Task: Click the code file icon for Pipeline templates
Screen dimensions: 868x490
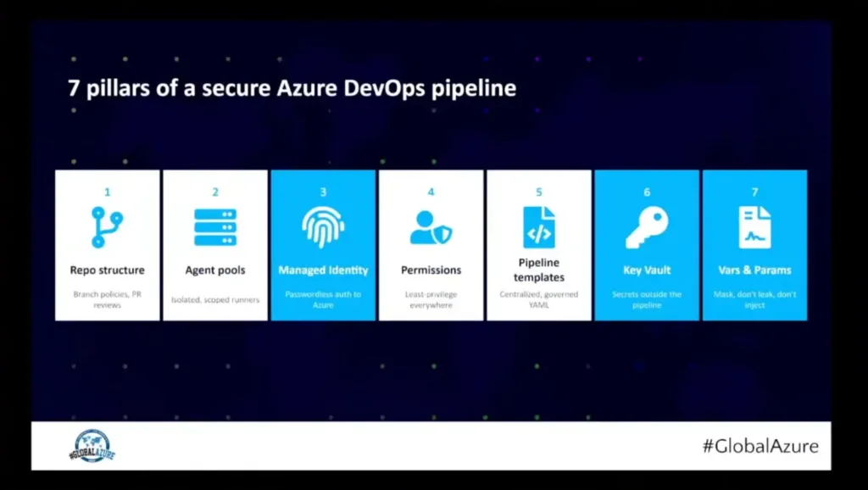Action: (x=538, y=227)
